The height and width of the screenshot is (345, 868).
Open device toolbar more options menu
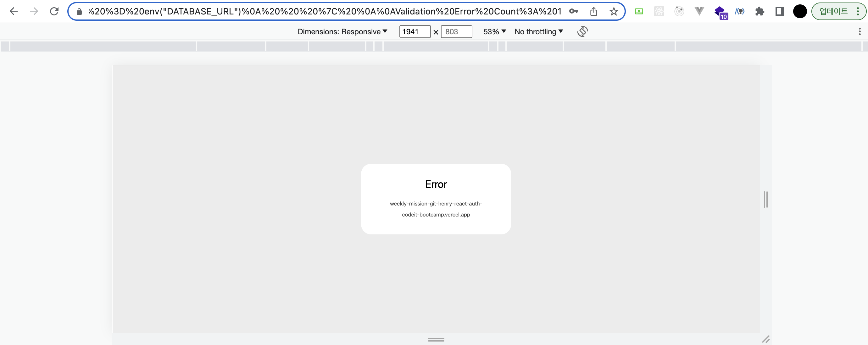(x=860, y=32)
